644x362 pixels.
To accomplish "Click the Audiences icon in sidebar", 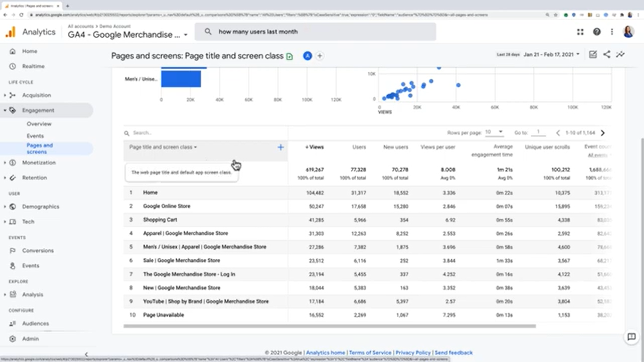I will click(x=13, y=324).
